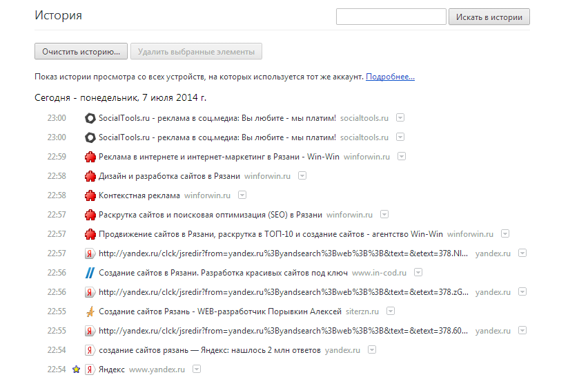This screenshot has height=384, width=588.
Task: Open 'Дизайн и разработка сайтов в Рязани' link
Action: coord(169,176)
